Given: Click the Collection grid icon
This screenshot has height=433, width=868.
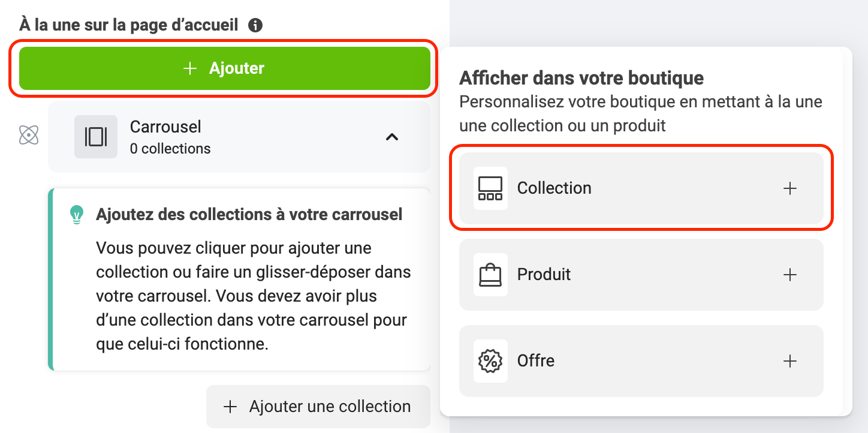Looking at the screenshot, I should tap(490, 188).
